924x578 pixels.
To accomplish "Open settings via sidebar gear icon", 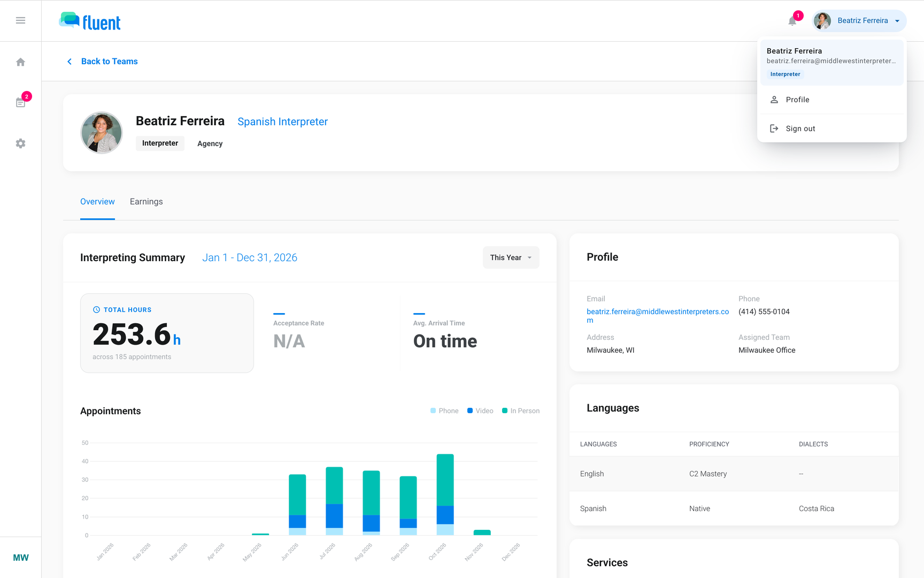I will [20, 143].
